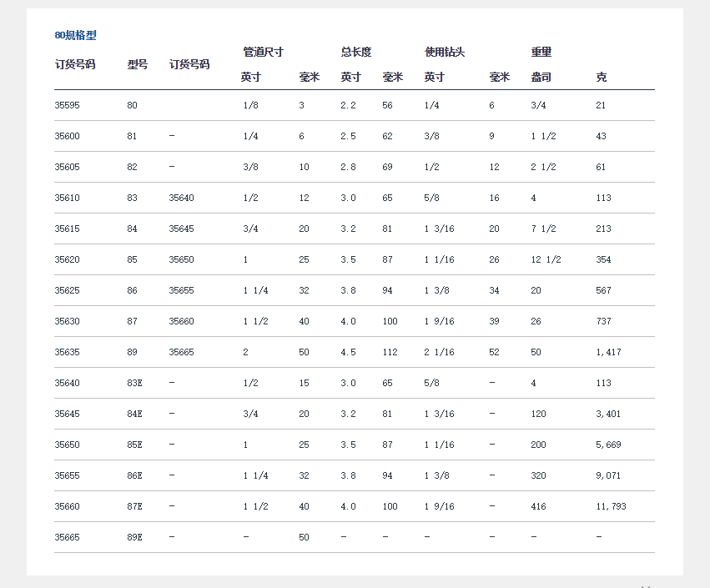Click the 总长度 header group
The image size is (710, 588).
[x=356, y=52]
